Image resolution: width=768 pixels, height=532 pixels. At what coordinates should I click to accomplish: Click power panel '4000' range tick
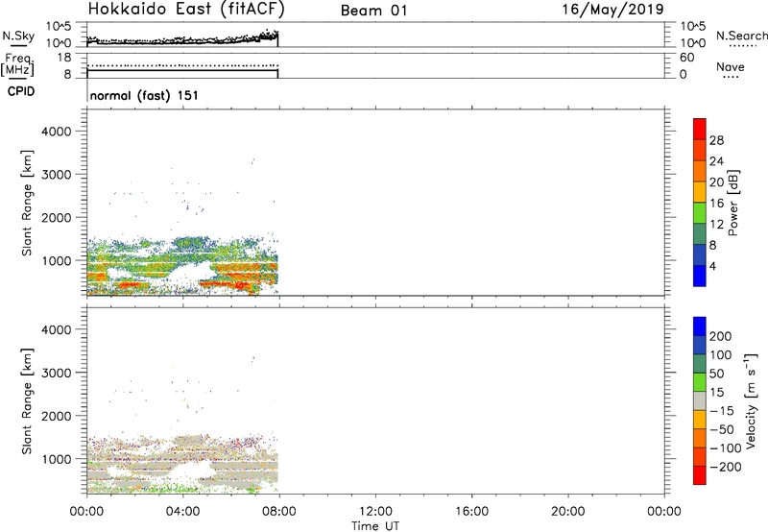coord(57,132)
